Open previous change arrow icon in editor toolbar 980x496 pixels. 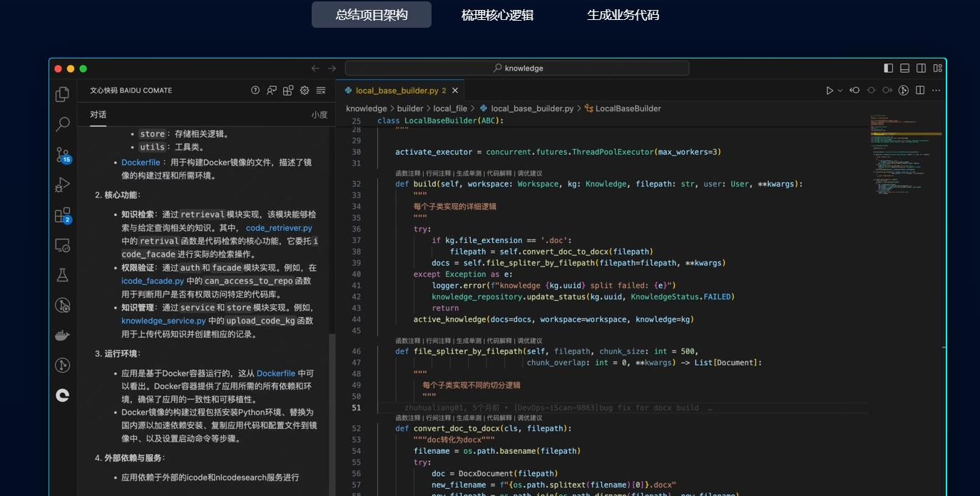tap(854, 91)
